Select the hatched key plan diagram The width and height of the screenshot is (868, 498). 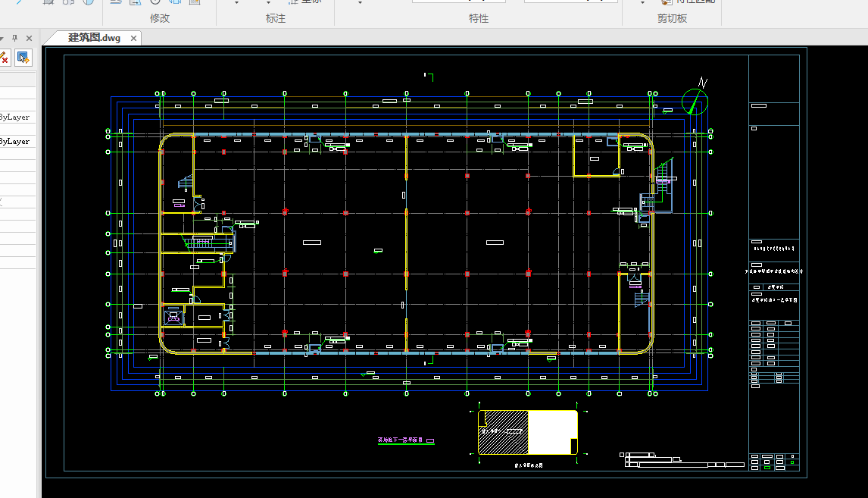pyautogui.click(x=528, y=433)
